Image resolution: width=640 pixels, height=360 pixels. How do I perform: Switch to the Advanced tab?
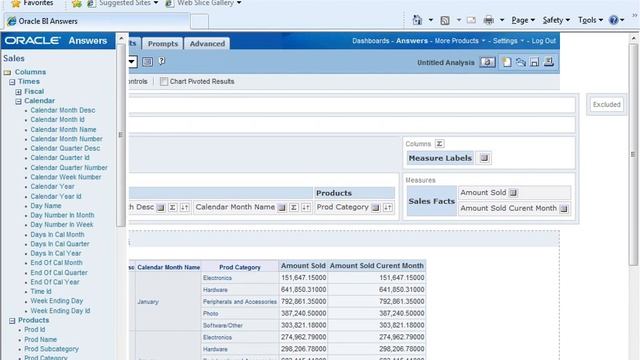click(x=207, y=44)
